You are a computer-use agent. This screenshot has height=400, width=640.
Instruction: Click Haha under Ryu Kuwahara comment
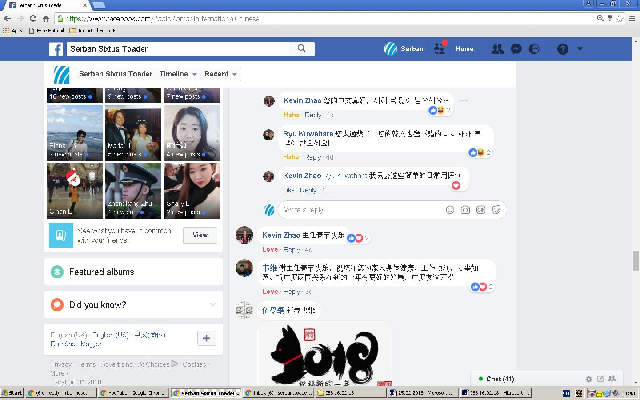(x=291, y=157)
